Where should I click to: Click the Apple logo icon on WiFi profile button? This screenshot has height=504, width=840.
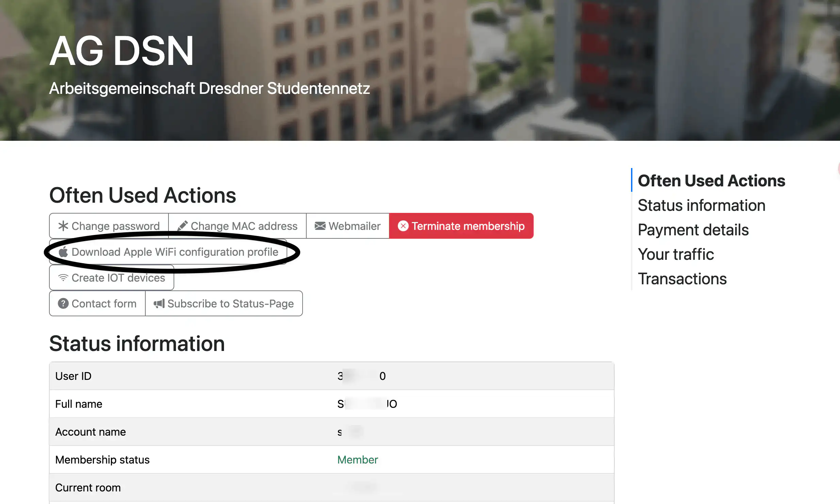[63, 252]
